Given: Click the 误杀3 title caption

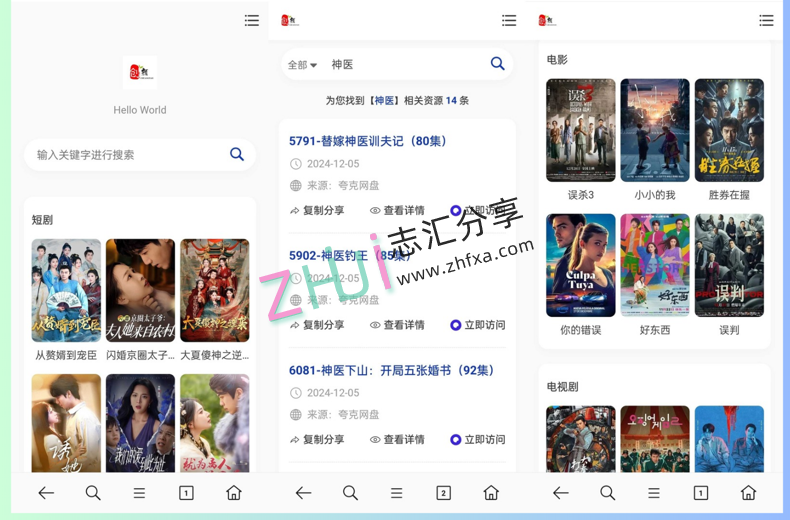Looking at the screenshot, I should click(x=580, y=195).
